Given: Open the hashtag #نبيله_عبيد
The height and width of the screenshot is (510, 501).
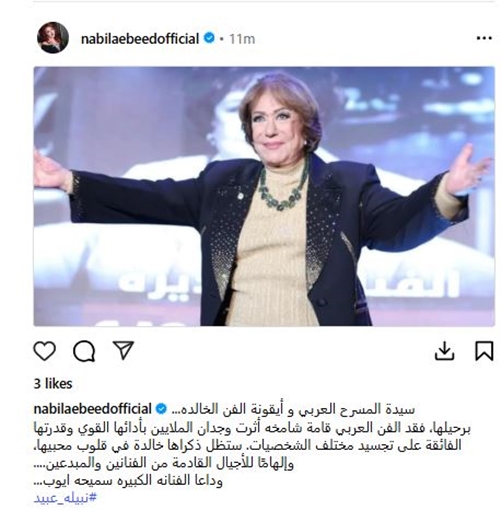Looking at the screenshot, I should point(65,498).
